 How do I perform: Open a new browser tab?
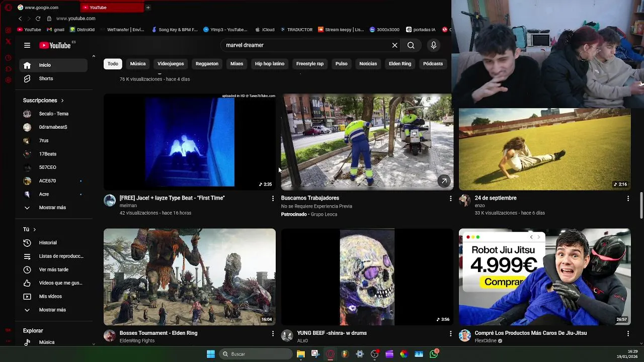pos(148,8)
